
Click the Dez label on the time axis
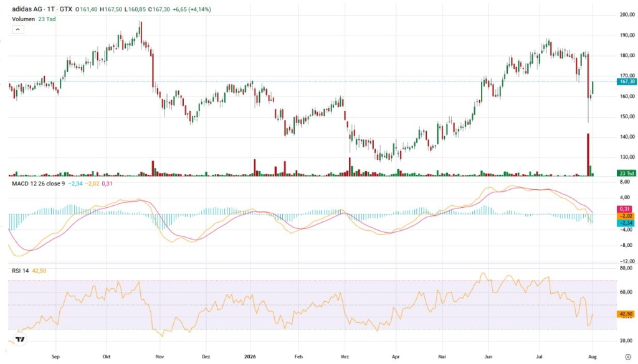pyautogui.click(x=206, y=357)
